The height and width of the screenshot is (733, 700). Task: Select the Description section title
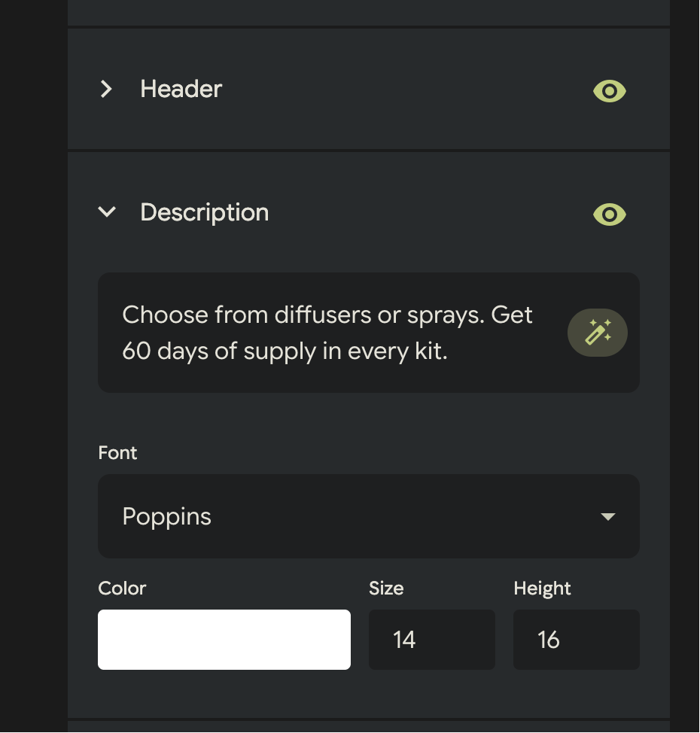coord(205,213)
